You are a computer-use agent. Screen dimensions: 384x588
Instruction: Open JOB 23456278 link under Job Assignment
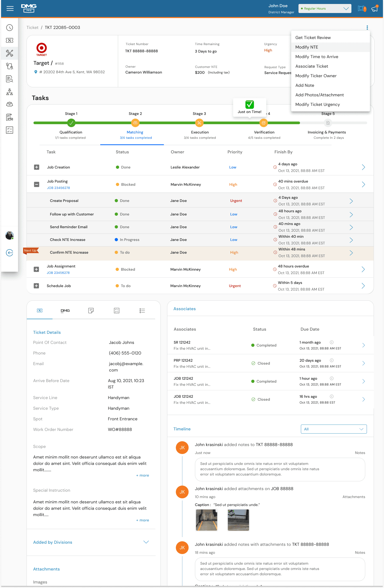coord(58,273)
